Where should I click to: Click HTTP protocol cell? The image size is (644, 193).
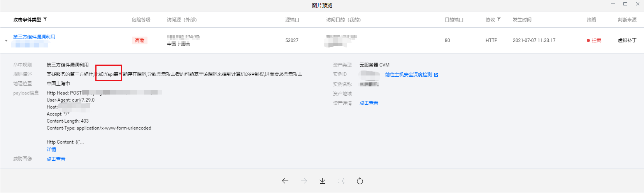pyautogui.click(x=491, y=40)
